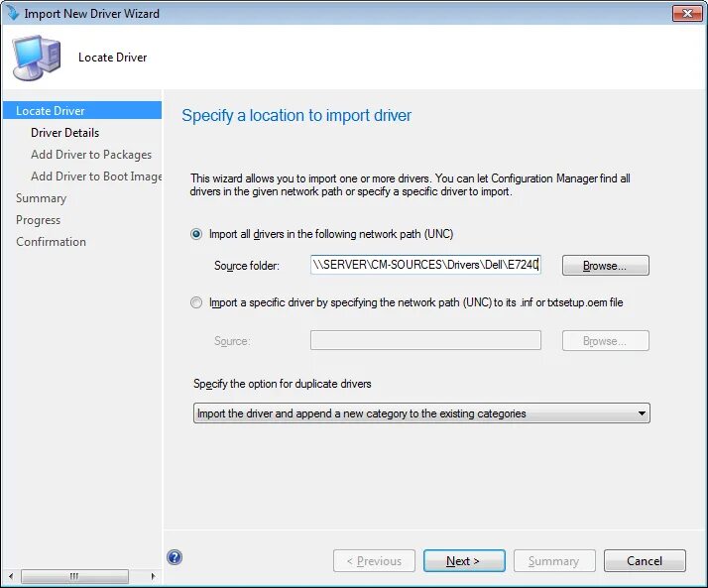Click the blue help question mark icon
The width and height of the screenshot is (708, 588).
(x=175, y=557)
